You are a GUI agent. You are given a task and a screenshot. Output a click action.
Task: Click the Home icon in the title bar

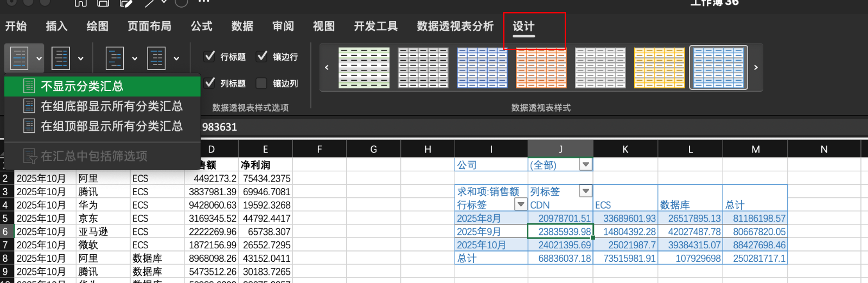80,3
